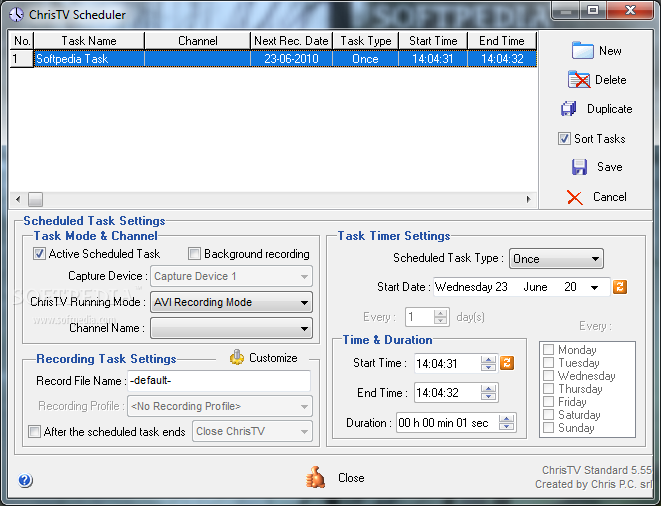Click the Channel column header
The height and width of the screenshot is (506, 661).
(198, 41)
